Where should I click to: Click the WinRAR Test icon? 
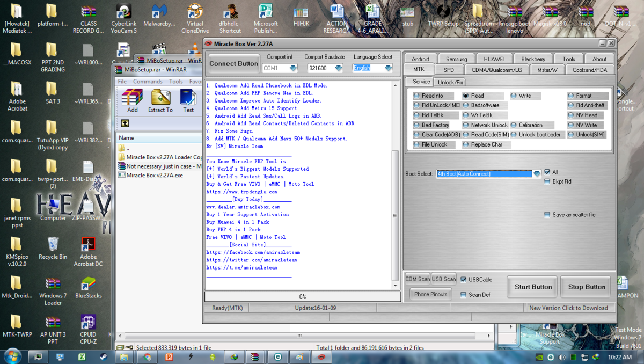tap(188, 100)
